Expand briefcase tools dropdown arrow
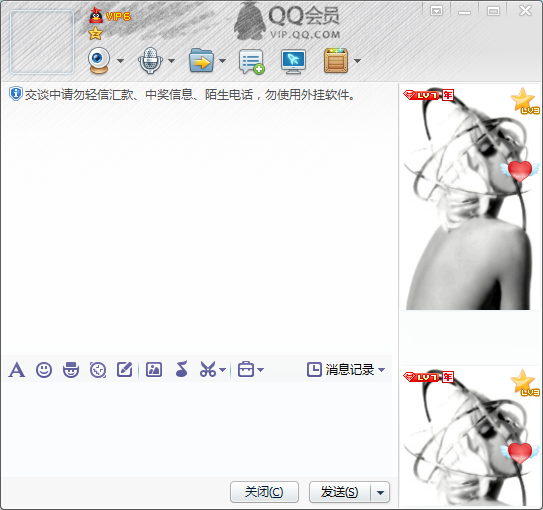The height and width of the screenshot is (510, 543). 261,370
